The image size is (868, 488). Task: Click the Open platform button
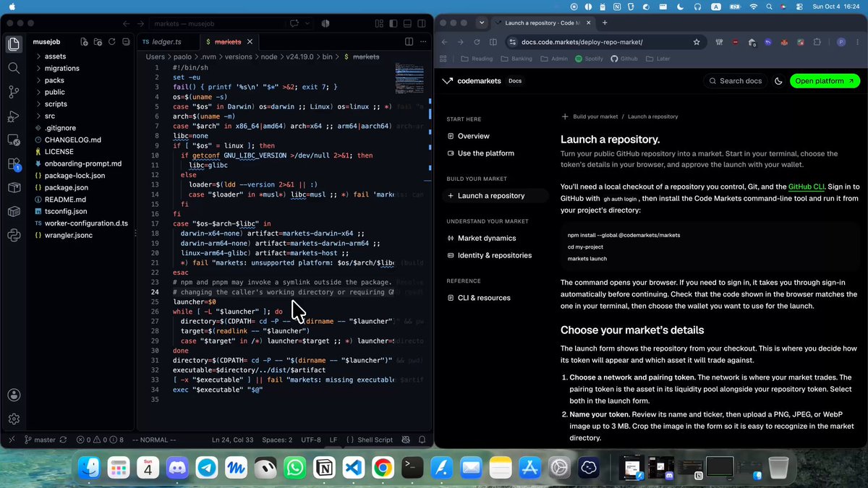pos(825,81)
